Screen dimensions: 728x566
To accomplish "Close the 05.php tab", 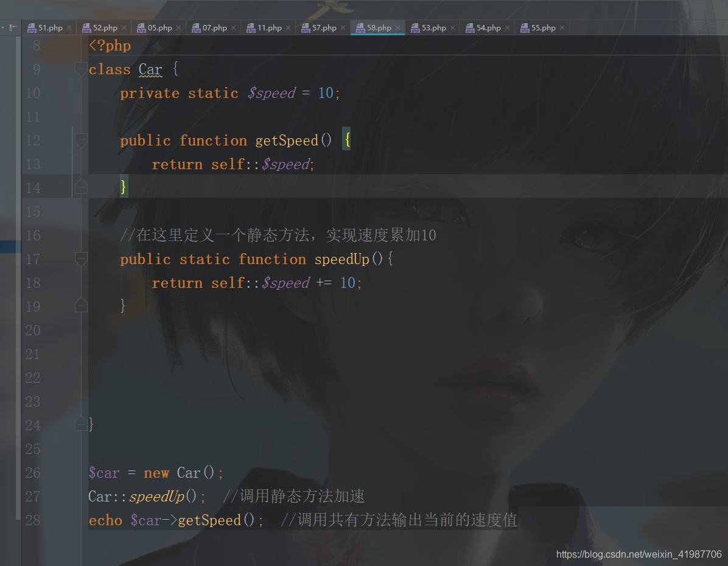I will [179, 28].
